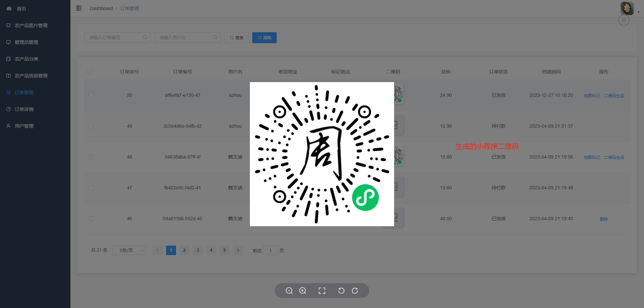Image resolution: width=644 pixels, height=308 pixels.
Task: Toggle the select-all checkbox in table header
Action: coord(90,72)
